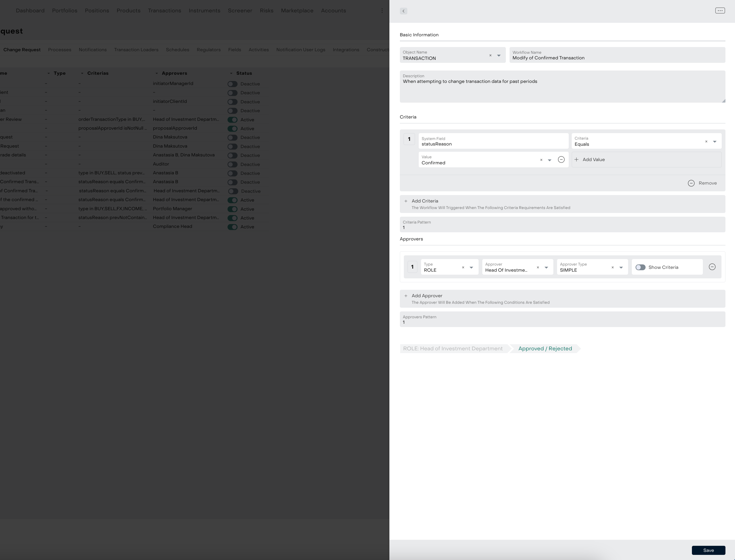Viewport: 735px width, 560px height.
Task: Click Add Approver
Action: pyautogui.click(x=426, y=296)
